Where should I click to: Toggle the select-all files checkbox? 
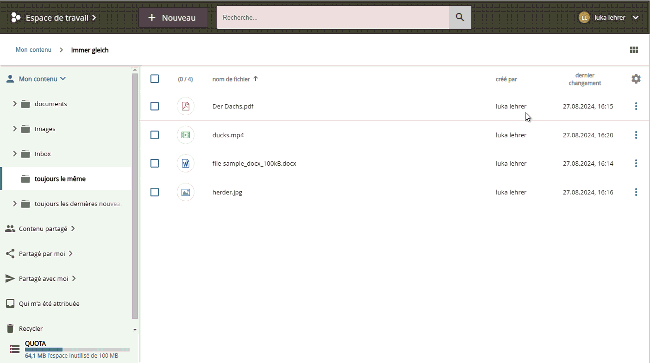click(155, 79)
